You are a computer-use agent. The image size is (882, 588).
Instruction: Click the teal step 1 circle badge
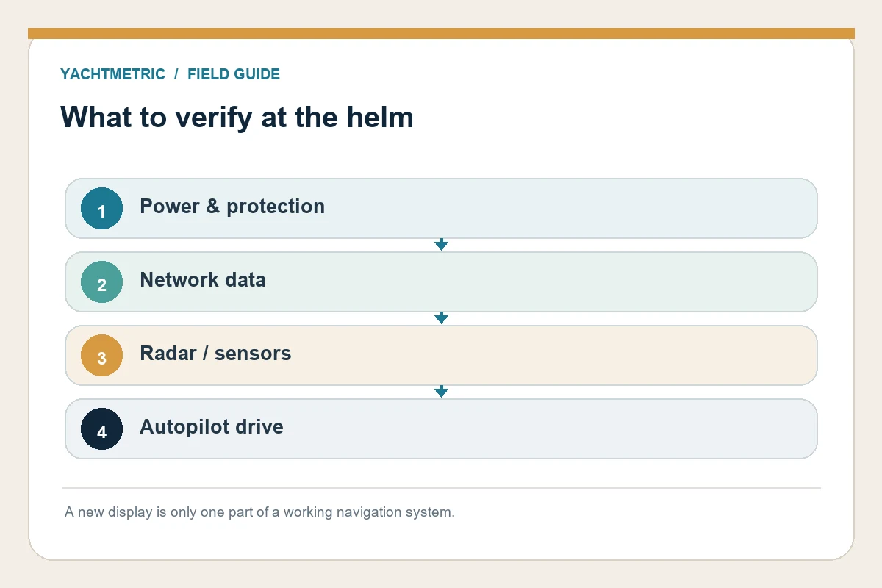point(101,209)
